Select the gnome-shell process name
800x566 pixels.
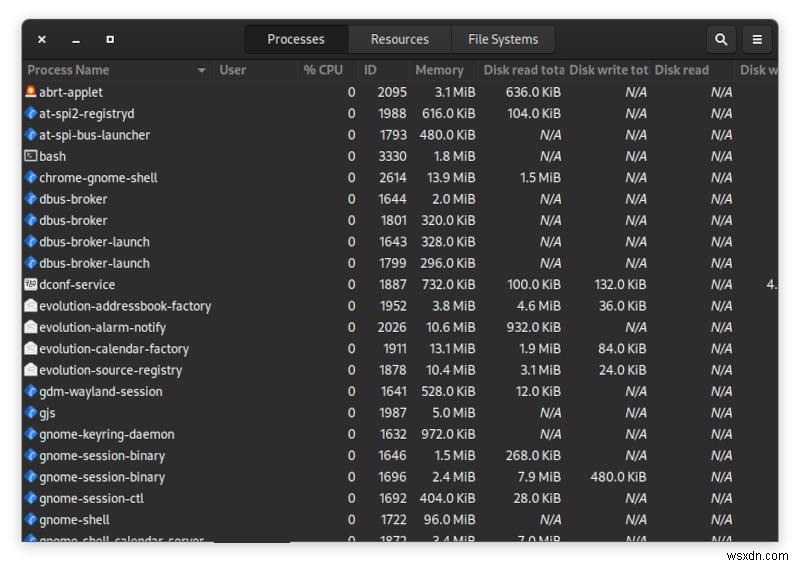(x=74, y=520)
